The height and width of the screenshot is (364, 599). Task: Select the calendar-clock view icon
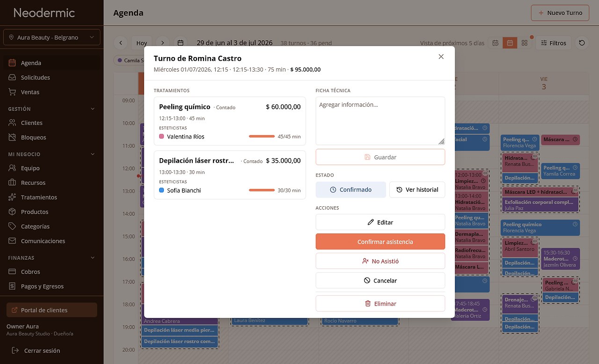[495, 43]
